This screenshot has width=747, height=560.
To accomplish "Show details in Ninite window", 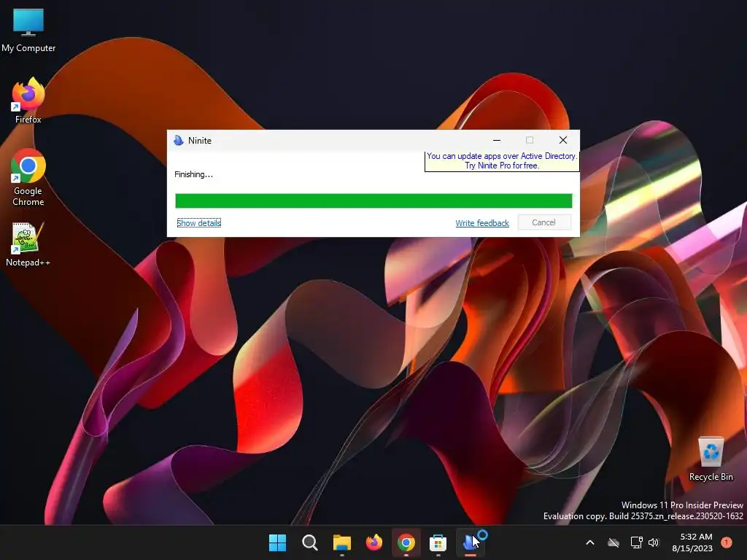I will click(198, 223).
